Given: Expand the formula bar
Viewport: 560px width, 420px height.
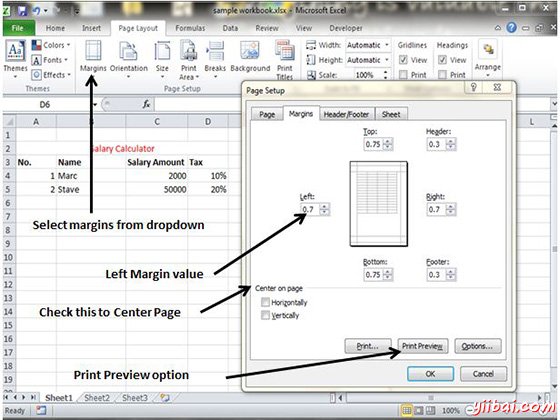Looking at the screenshot, I should (554, 104).
